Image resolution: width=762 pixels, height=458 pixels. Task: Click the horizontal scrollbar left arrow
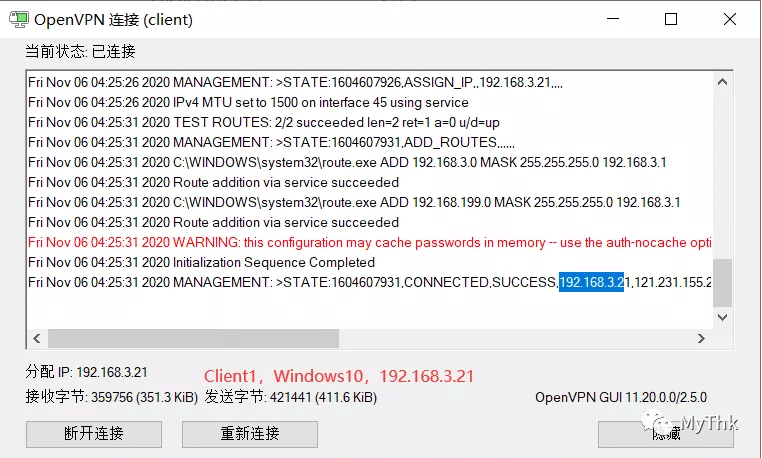point(37,338)
